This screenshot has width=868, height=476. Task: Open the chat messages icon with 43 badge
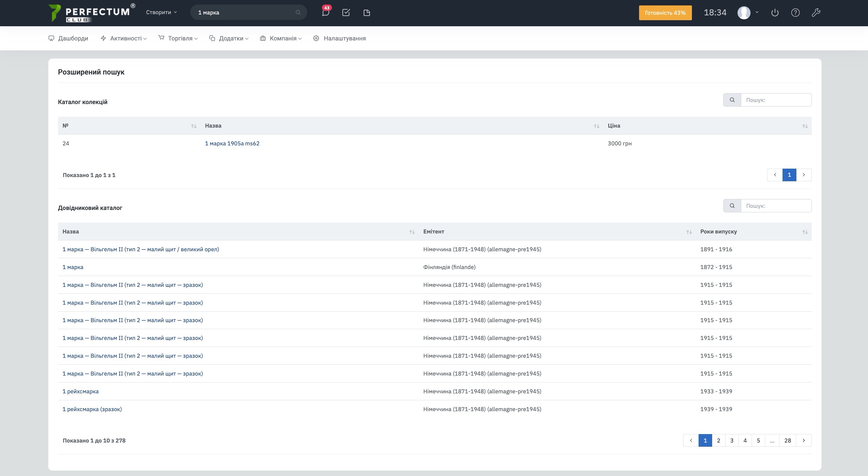tap(325, 13)
